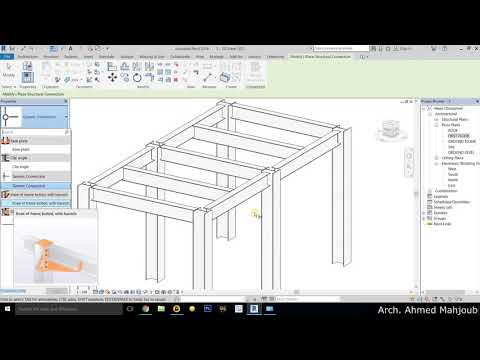Select Legends in Project Browser
This screenshot has width=480, height=360.
[440, 196]
